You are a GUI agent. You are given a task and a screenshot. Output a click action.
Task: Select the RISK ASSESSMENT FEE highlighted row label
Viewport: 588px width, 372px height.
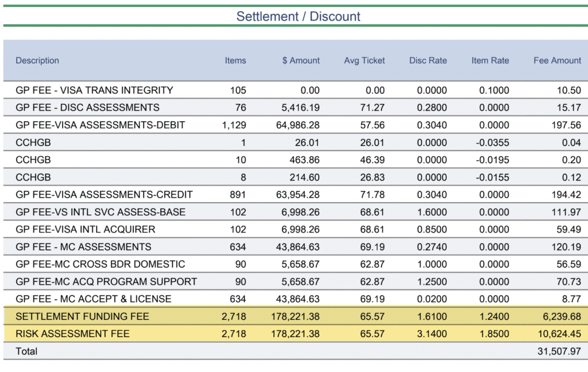[72, 334]
